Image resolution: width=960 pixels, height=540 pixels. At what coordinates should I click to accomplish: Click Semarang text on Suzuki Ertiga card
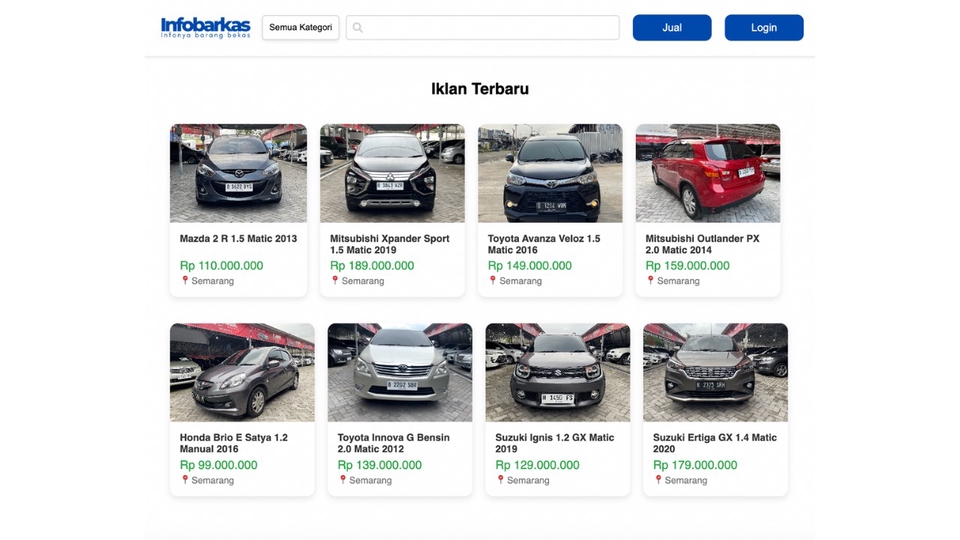point(686,481)
